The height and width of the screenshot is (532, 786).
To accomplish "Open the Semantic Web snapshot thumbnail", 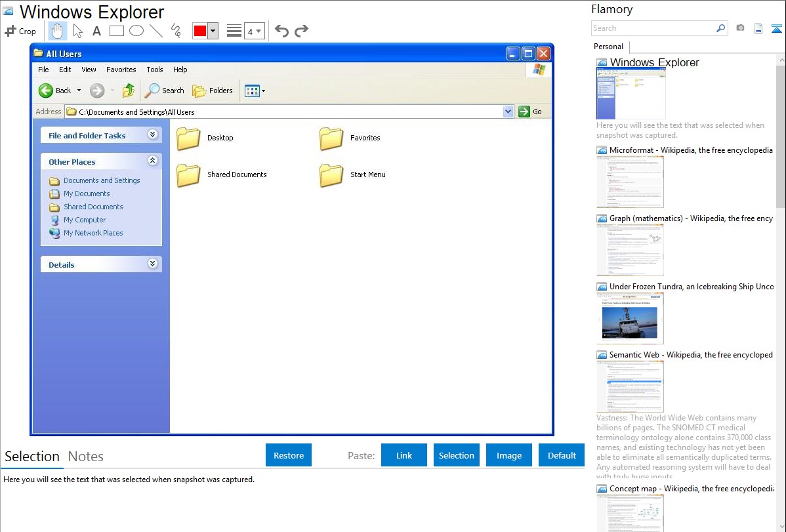I will 630,386.
